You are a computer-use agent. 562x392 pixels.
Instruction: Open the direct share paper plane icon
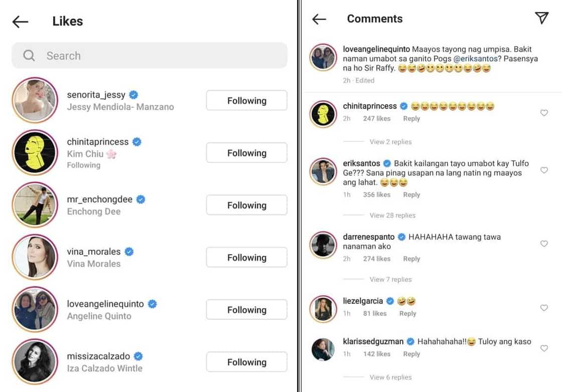(541, 18)
